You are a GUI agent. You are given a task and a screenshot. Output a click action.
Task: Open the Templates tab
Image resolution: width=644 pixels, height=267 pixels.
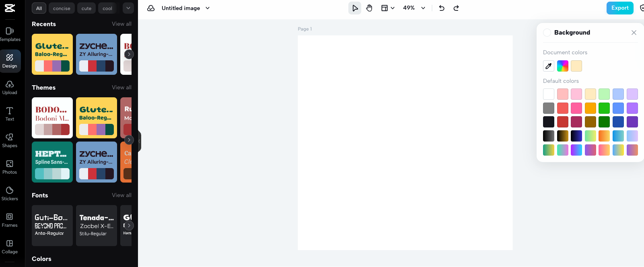click(x=10, y=35)
